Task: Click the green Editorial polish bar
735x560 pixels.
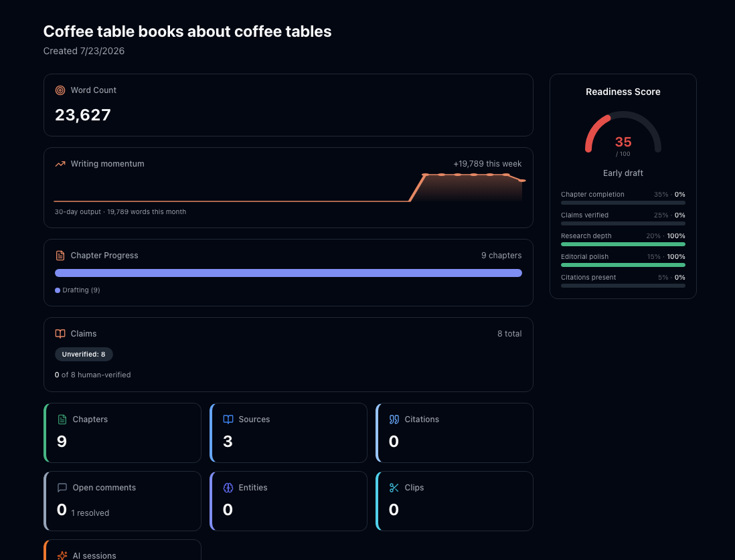Action: click(x=623, y=265)
